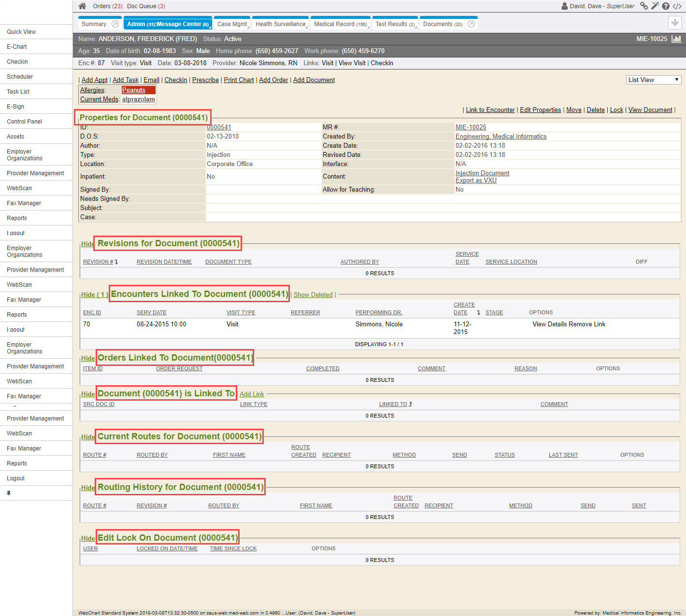Open the Injection Document content link
The height and width of the screenshot is (616, 686).
tap(482, 173)
